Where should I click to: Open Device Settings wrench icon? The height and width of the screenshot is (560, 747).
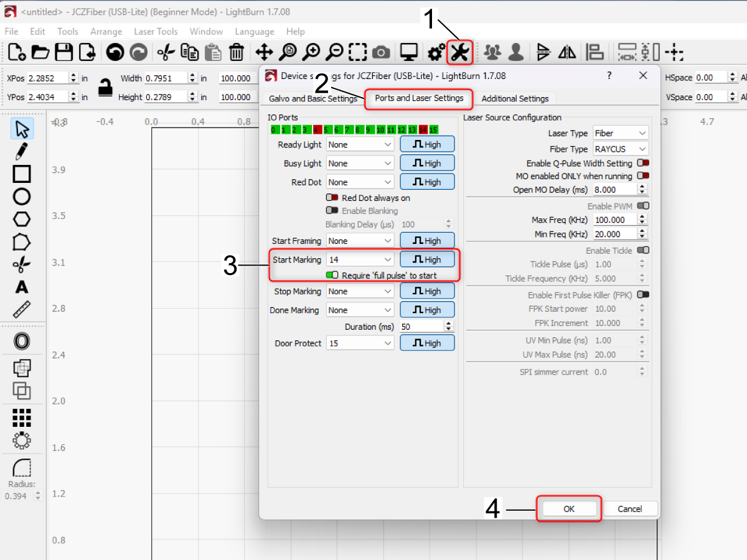460,52
